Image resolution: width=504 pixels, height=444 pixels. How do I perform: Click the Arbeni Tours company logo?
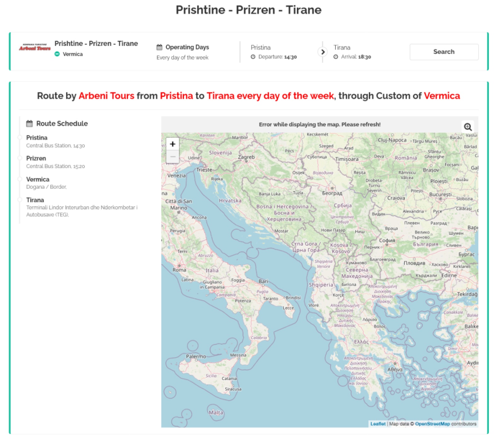point(35,48)
